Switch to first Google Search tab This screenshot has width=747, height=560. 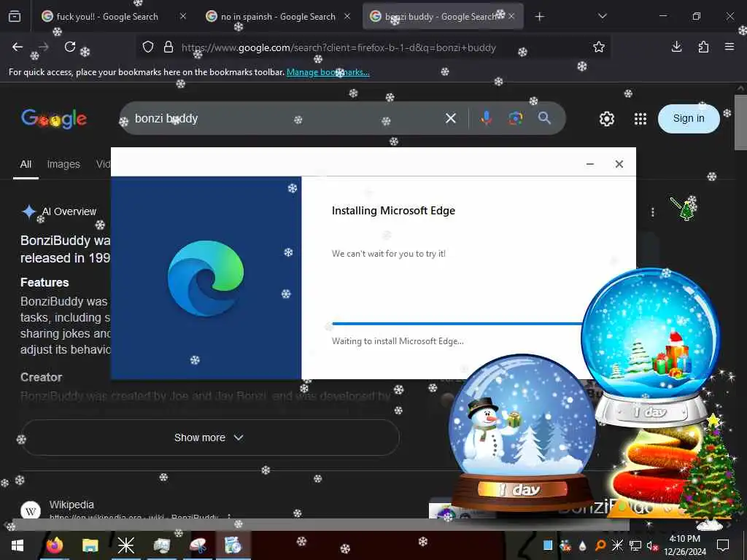tap(107, 17)
